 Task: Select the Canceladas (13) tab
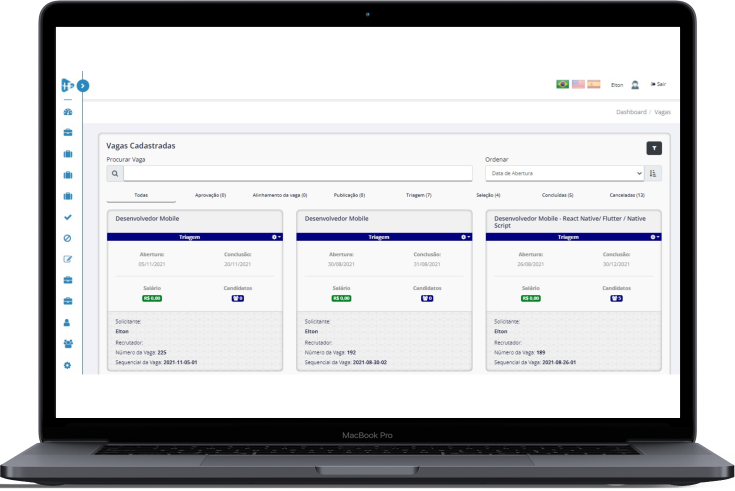point(626,195)
